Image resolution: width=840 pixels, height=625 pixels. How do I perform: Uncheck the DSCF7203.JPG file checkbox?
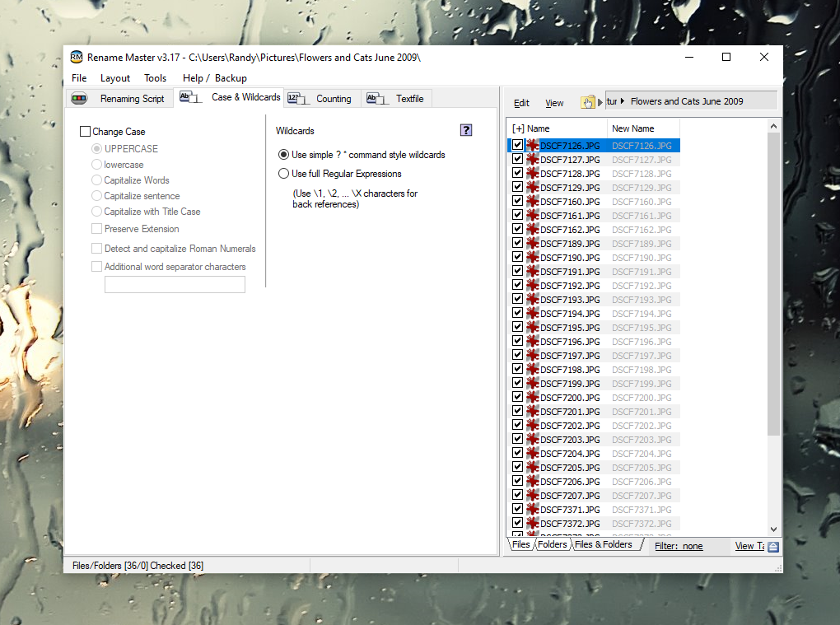click(x=517, y=439)
